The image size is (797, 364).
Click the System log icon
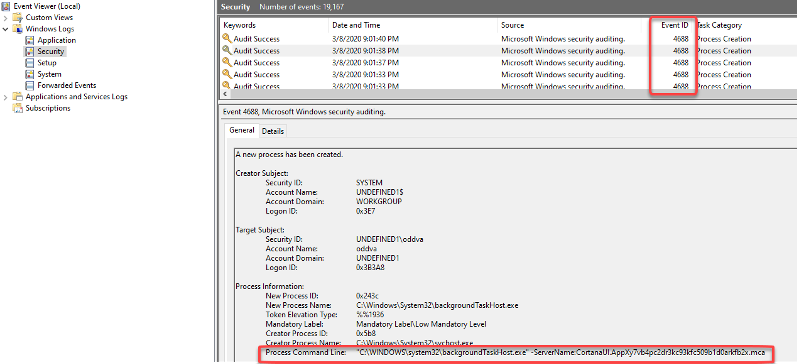tap(29, 74)
